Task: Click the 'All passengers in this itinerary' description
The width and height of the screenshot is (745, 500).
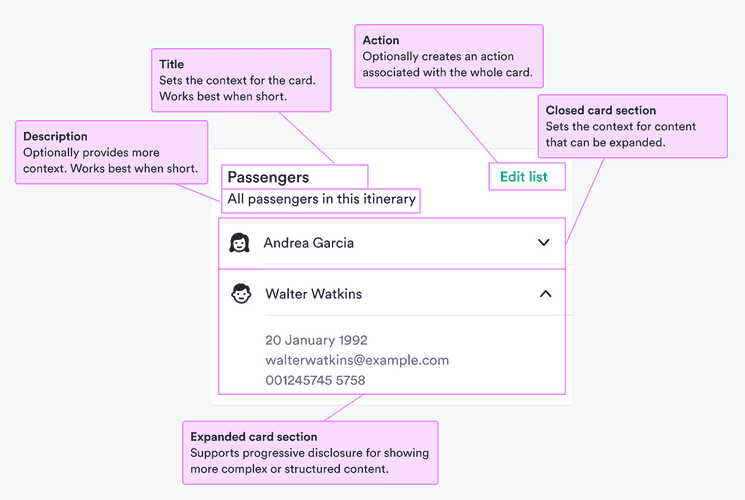Action: 320,200
